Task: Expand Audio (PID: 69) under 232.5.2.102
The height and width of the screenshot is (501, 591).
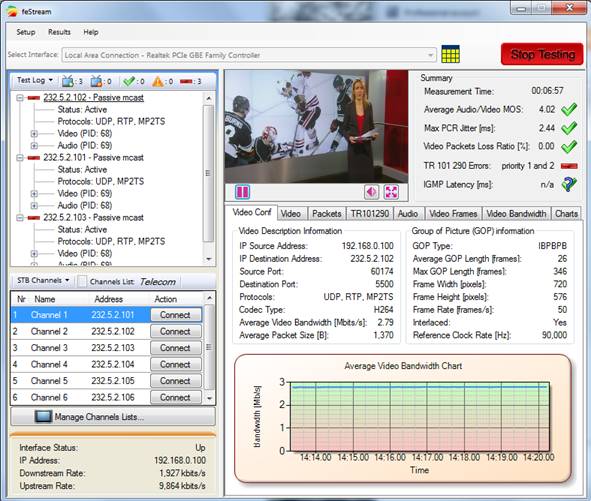Action: [34, 146]
